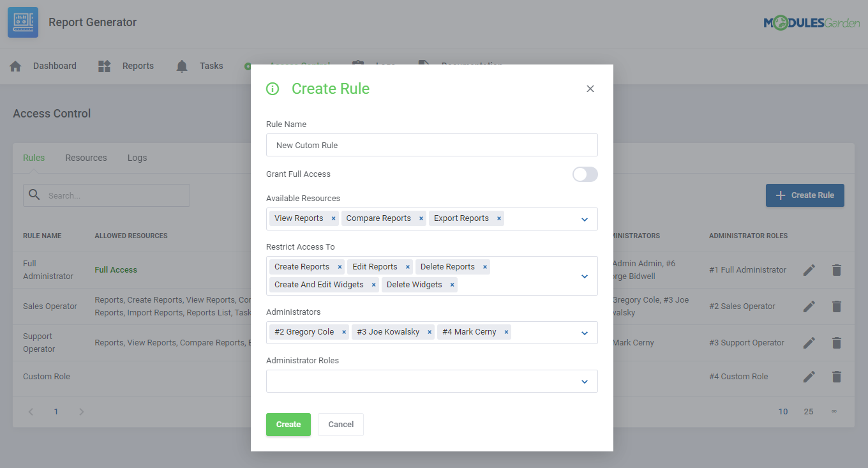Image resolution: width=868 pixels, height=468 pixels.
Task: Click the Rule Name input field
Action: (431, 145)
